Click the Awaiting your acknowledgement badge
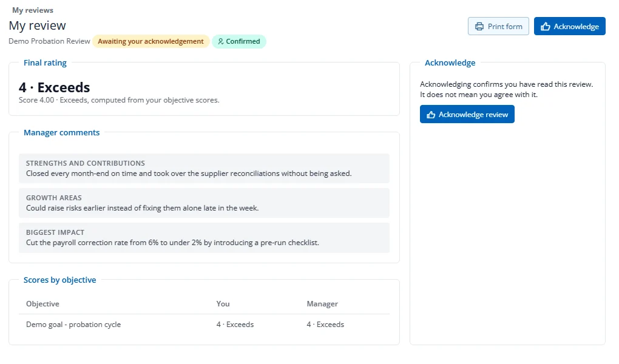Viewport: 619px width, 364px height. coord(151,41)
